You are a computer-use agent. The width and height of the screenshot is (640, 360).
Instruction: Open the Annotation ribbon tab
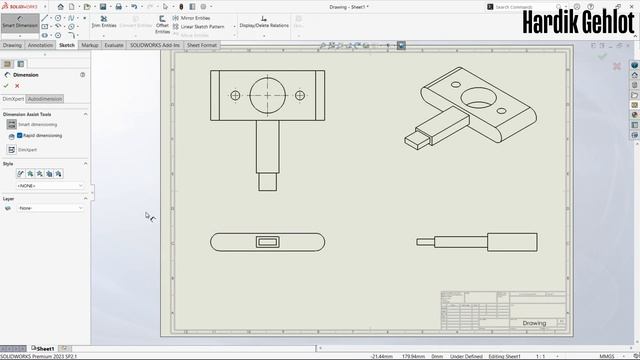[x=40, y=45]
